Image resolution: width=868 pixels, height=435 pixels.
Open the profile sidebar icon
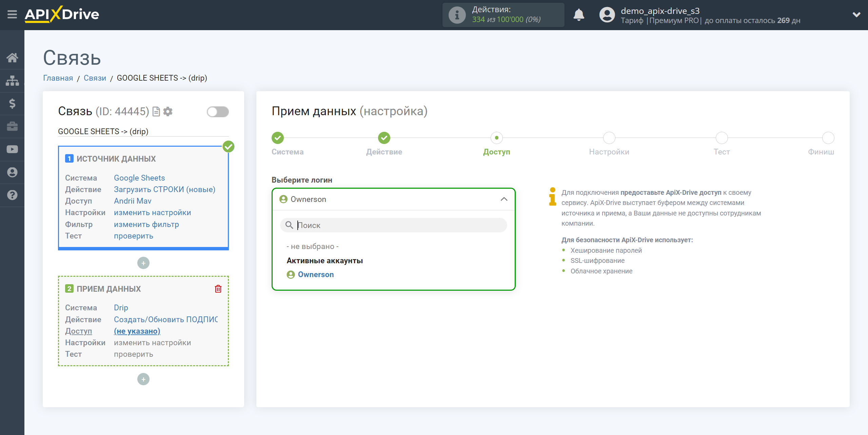[12, 172]
